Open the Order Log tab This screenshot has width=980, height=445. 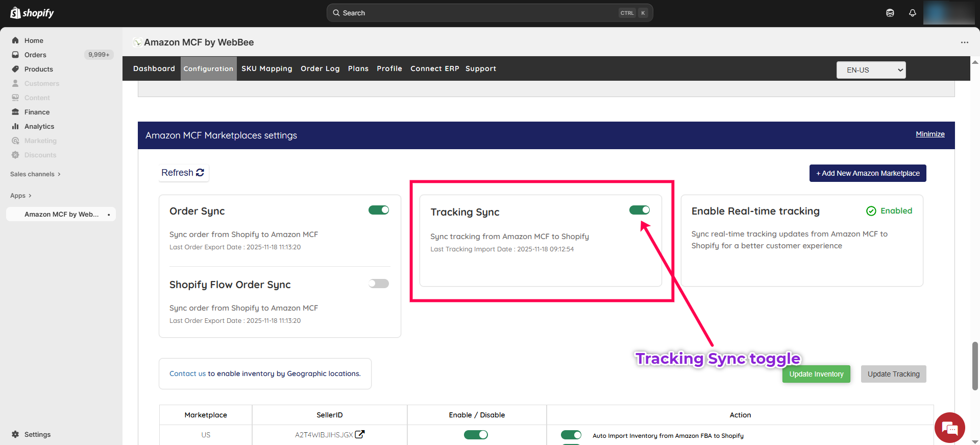click(320, 68)
